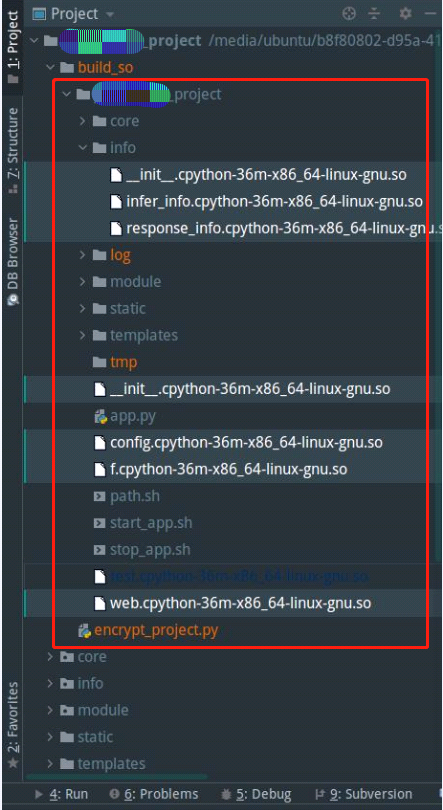
Task: Select config.cpython-36m .so file
Action: pyautogui.click(x=246, y=443)
